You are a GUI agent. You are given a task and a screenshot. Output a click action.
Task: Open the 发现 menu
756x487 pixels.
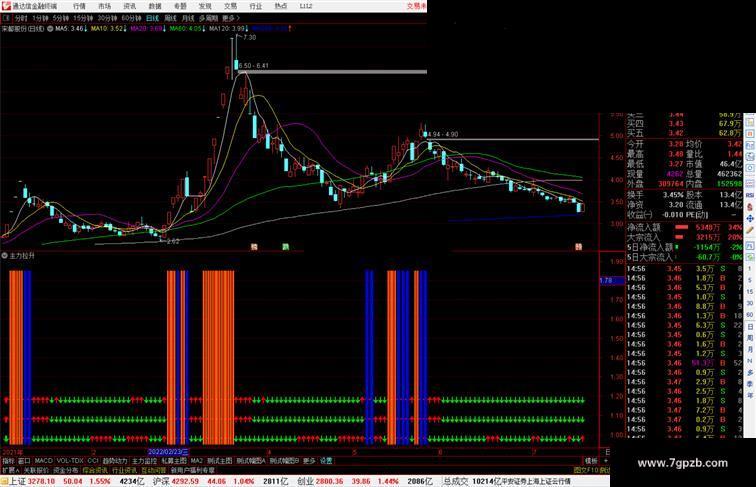[x=205, y=6]
